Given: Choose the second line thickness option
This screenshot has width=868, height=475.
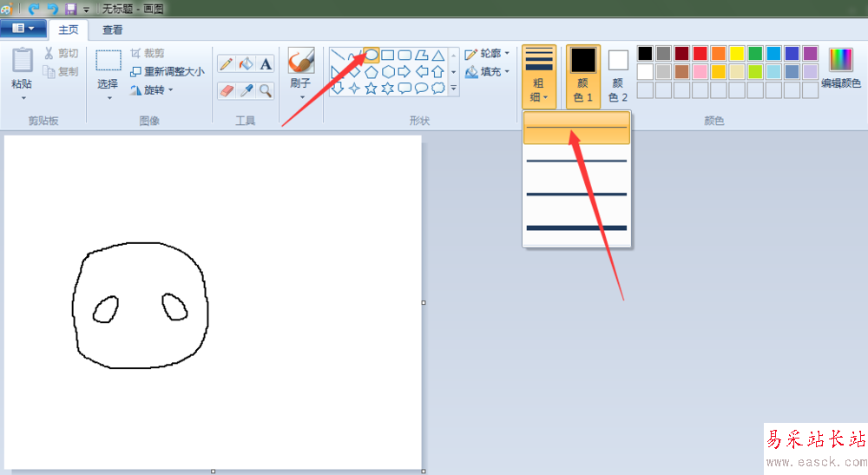Looking at the screenshot, I should [576, 161].
